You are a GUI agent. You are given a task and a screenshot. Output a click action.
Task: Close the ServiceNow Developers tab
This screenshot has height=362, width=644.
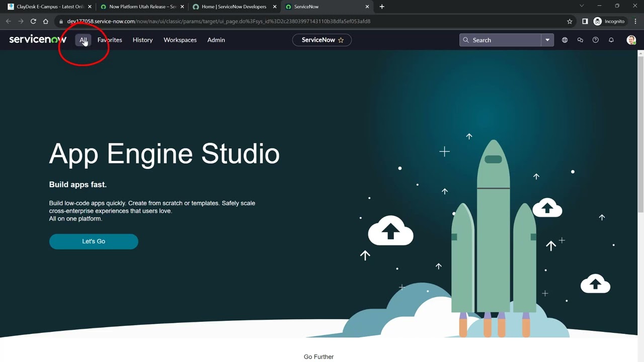[x=275, y=7]
